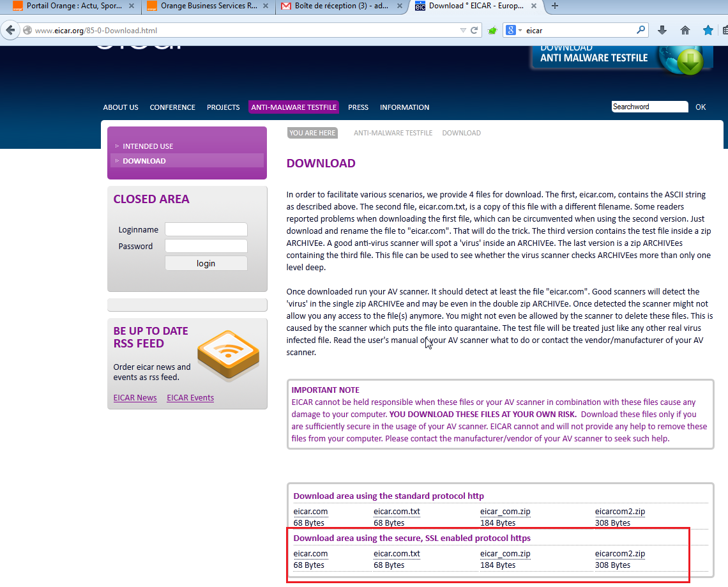The height and width of the screenshot is (587, 728).
Task: Click the login button
Action: pyautogui.click(x=206, y=263)
